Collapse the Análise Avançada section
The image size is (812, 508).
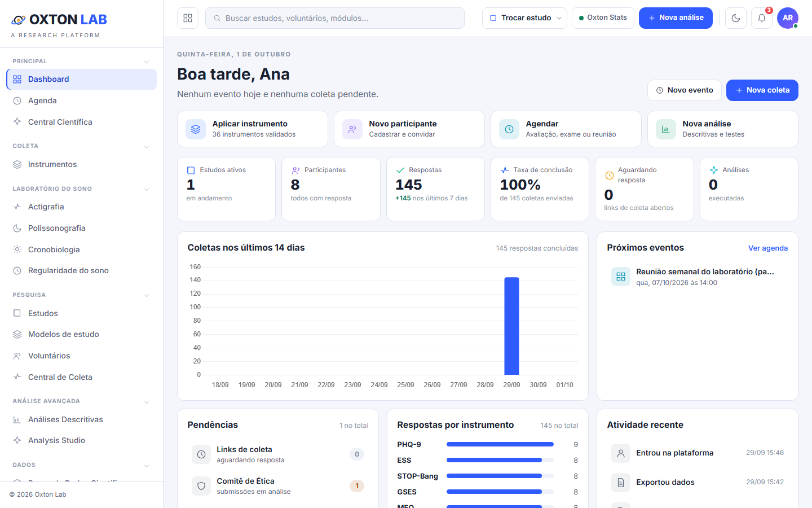tap(147, 401)
